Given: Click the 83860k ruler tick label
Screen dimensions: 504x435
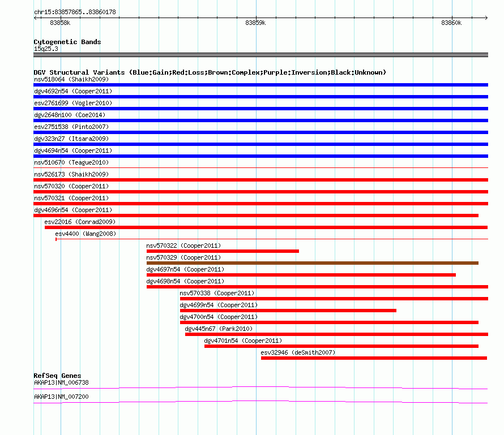Looking at the screenshot, I should 451,23.
